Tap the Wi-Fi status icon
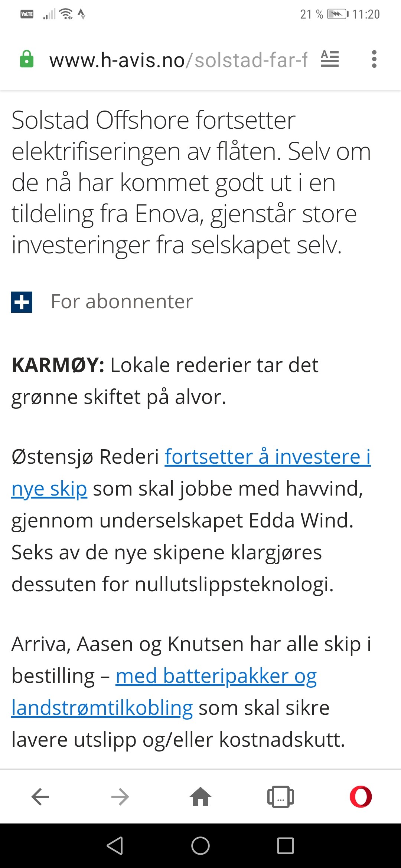The image size is (401, 868). 66,14
